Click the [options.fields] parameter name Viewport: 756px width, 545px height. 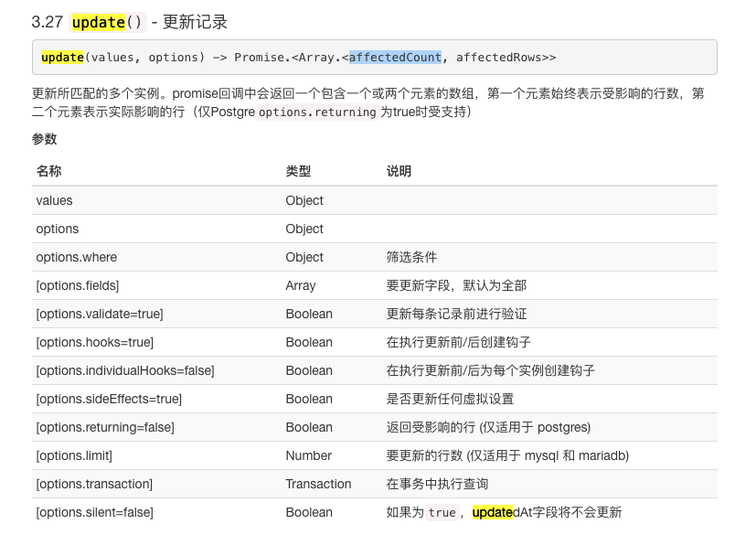pos(78,285)
